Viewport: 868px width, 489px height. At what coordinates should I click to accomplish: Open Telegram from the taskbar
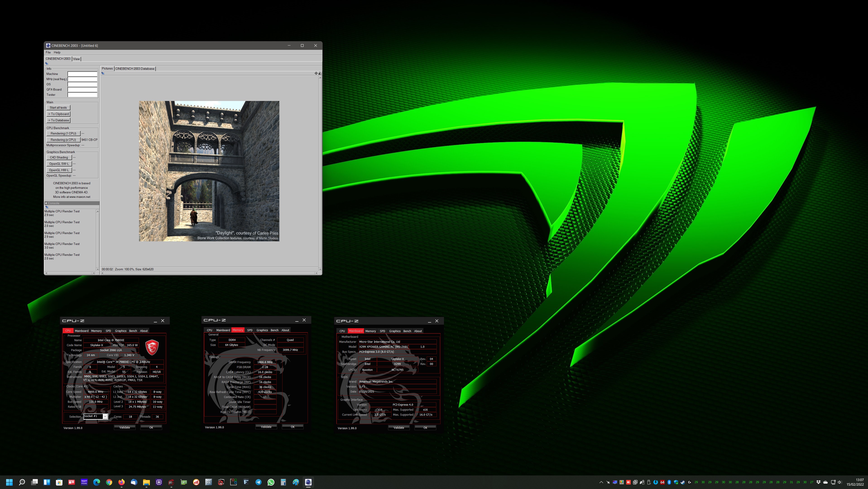(259, 482)
